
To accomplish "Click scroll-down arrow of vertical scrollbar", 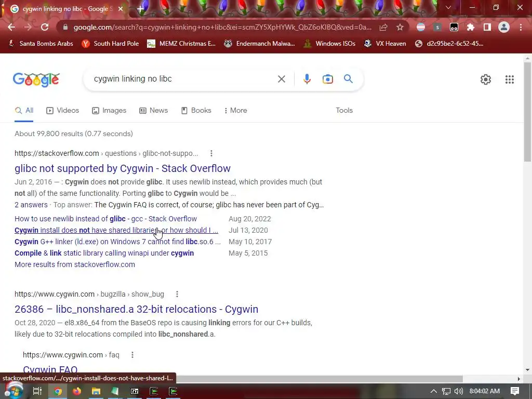I will [x=527, y=370].
